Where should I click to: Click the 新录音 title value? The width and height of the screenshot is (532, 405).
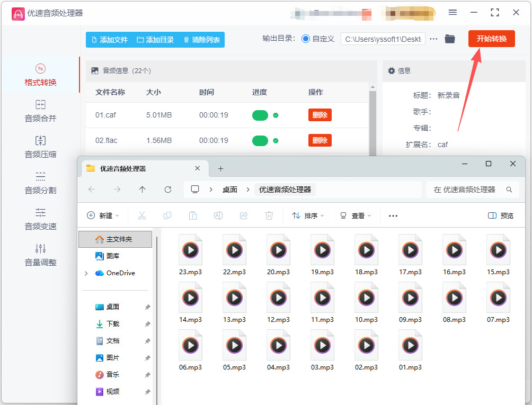pyautogui.click(x=448, y=95)
